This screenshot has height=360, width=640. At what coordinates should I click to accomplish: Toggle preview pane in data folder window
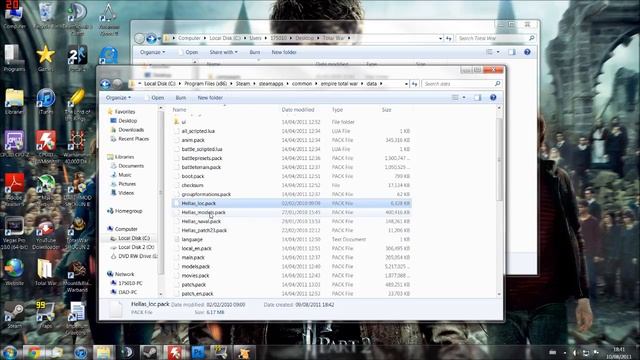tap(477, 98)
